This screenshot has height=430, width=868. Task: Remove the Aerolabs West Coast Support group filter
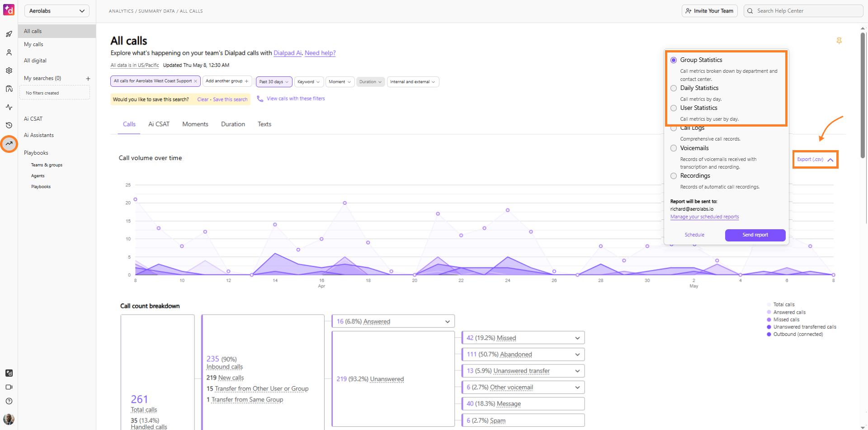click(x=195, y=81)
